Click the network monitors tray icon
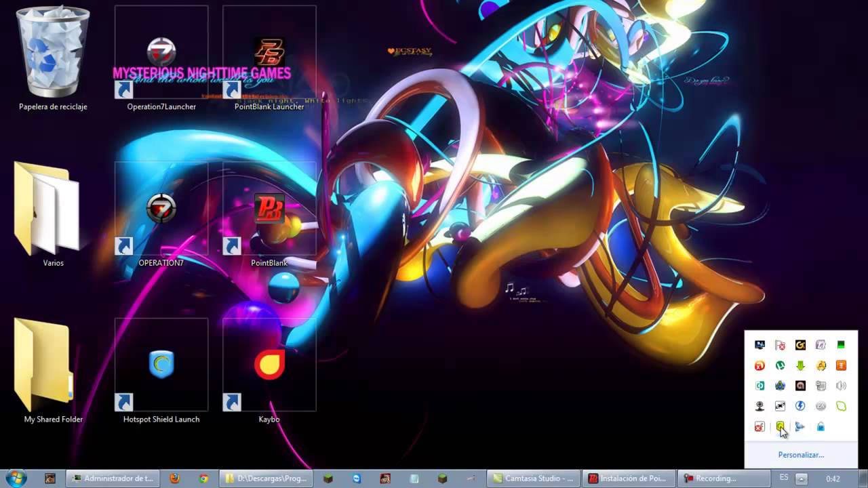This screenshot has height=488, width=868. pos(759,345)
